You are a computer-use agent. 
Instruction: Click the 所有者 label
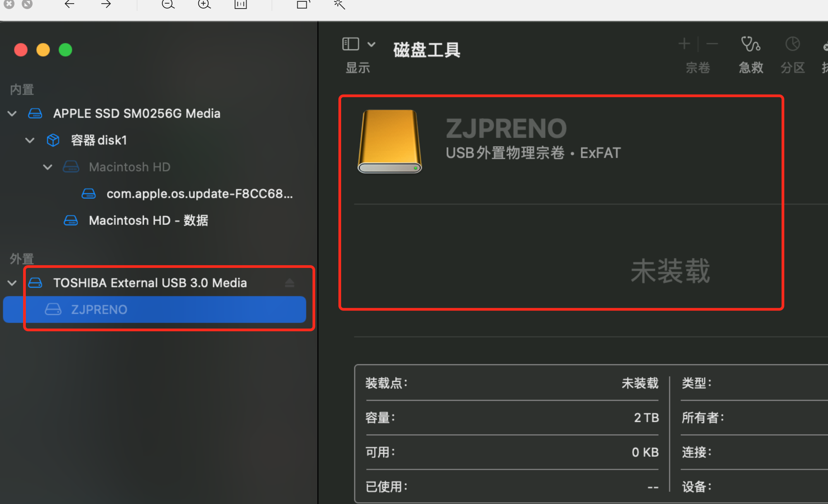(703, 418)
